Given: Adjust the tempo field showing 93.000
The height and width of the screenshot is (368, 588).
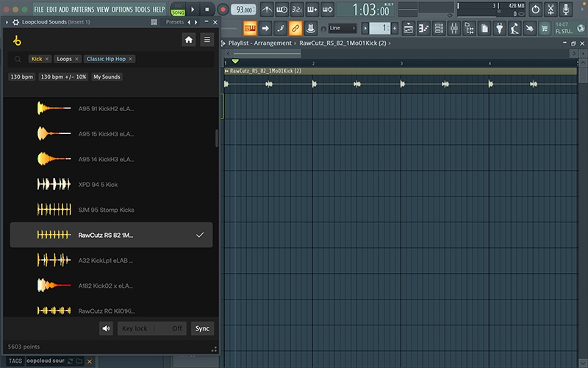Looking at the screenshot, I should [x=243, y=10].
